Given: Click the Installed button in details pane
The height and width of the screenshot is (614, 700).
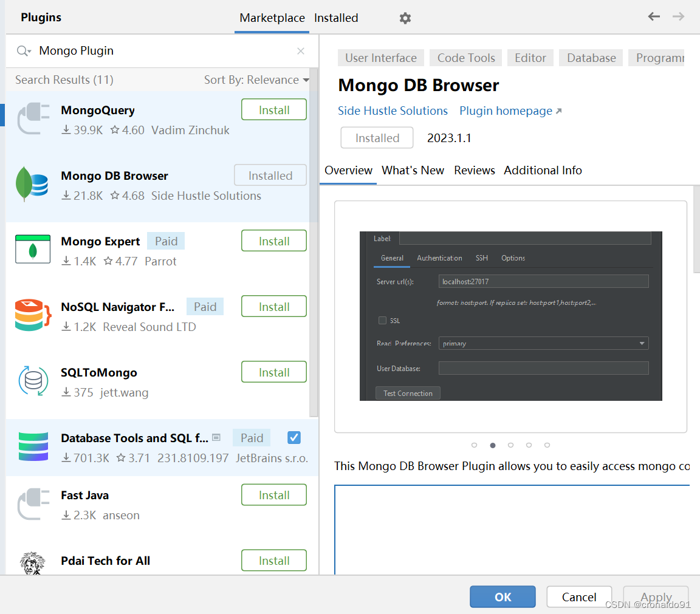Looking at the screenshot, I should [x=377, y=138].
